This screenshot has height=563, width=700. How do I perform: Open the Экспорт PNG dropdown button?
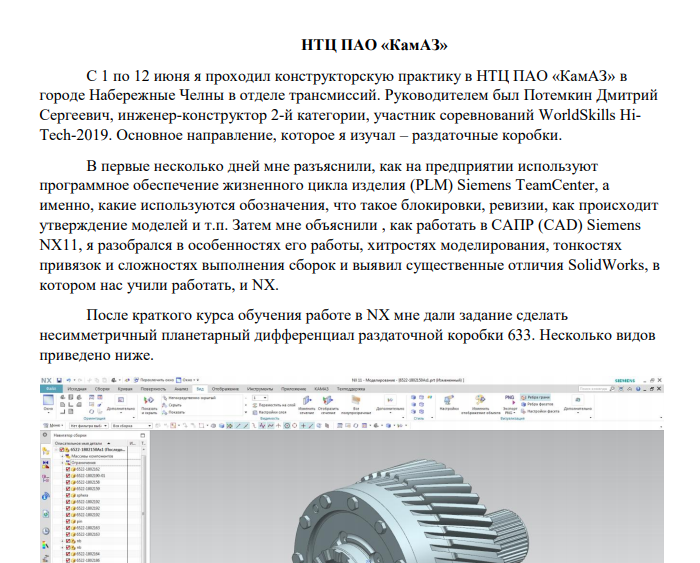509,405
